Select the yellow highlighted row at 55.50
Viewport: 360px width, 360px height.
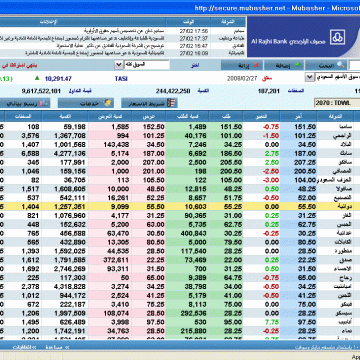pos(180,207)
